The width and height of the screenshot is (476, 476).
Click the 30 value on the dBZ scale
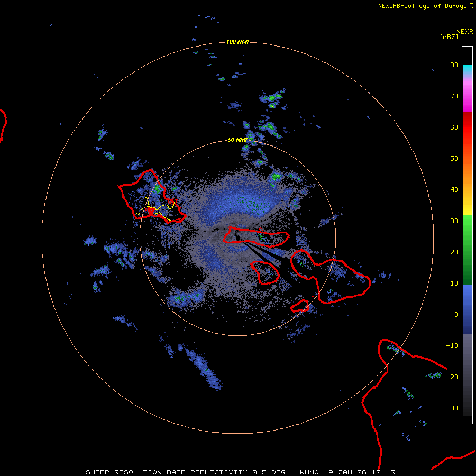tap(454, 221)
